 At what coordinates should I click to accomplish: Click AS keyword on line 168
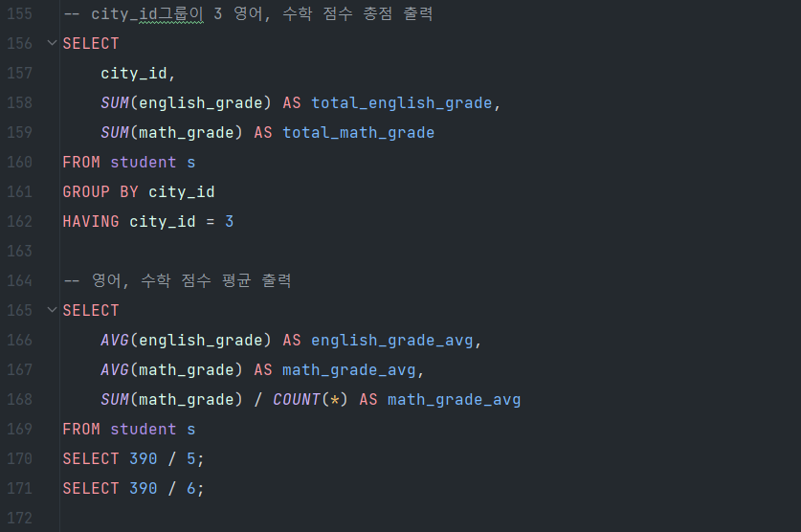[x=368, y=399]
